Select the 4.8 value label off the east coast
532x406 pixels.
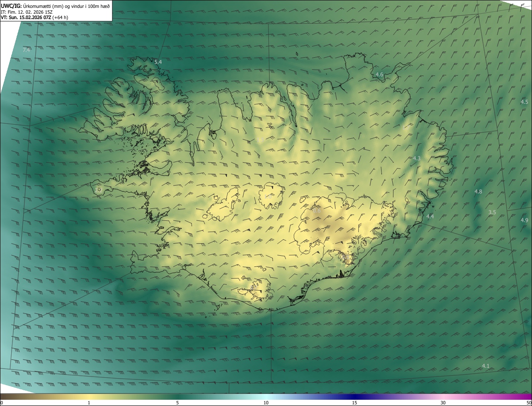point(478,191)
